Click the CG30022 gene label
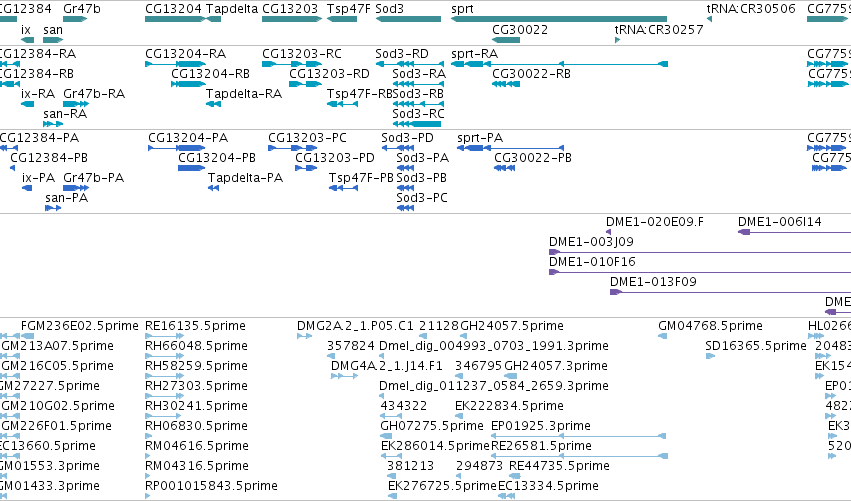Image resolution: width=851 pixels, height=501 pixels. click(x=520, y=30)
